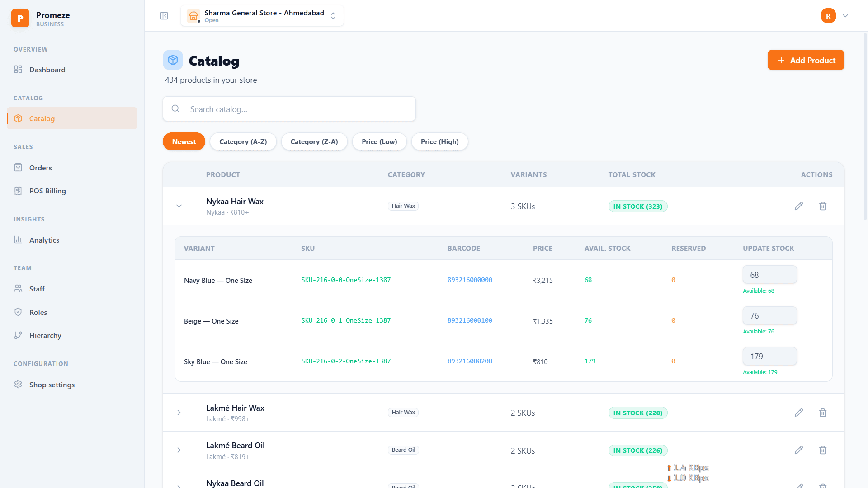
Task: Open the user menu chevron
Action: click(x=845, y=16)
